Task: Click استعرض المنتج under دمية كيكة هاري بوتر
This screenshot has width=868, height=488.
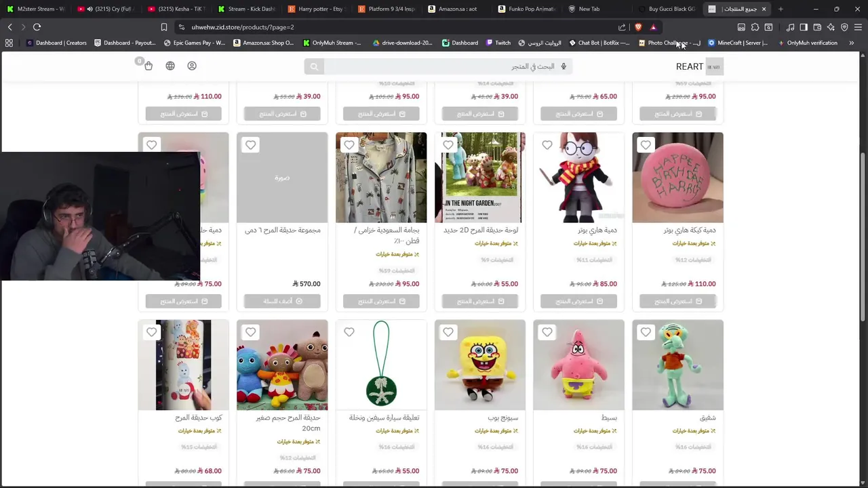Action: click(677, 301)
